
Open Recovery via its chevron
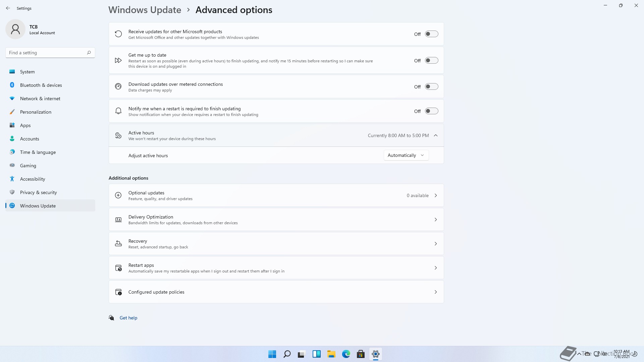(x=436, y=244)
